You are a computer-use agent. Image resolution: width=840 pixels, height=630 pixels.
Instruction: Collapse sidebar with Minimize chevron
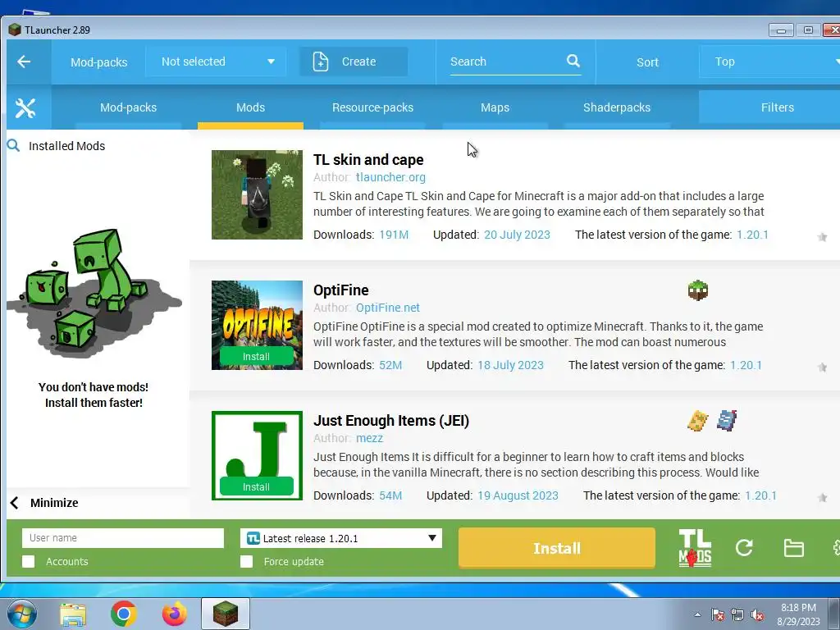pyautogui.click(x=15, y=503)
